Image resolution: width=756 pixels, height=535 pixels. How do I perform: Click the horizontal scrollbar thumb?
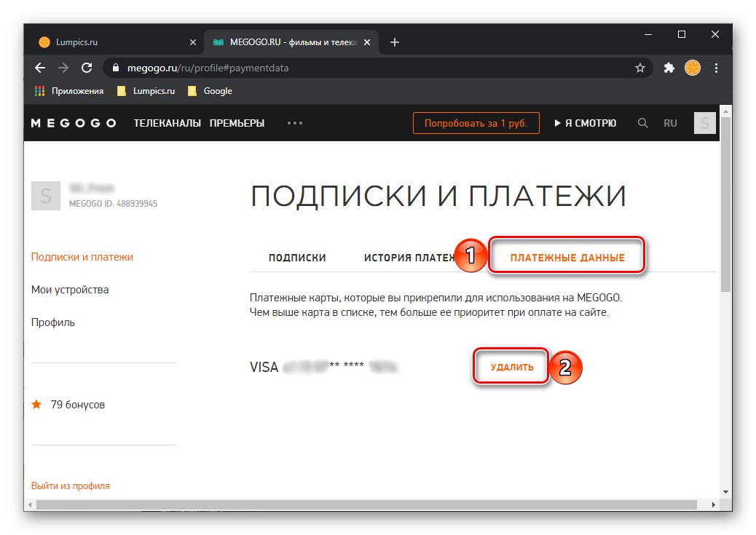point(366,504)
